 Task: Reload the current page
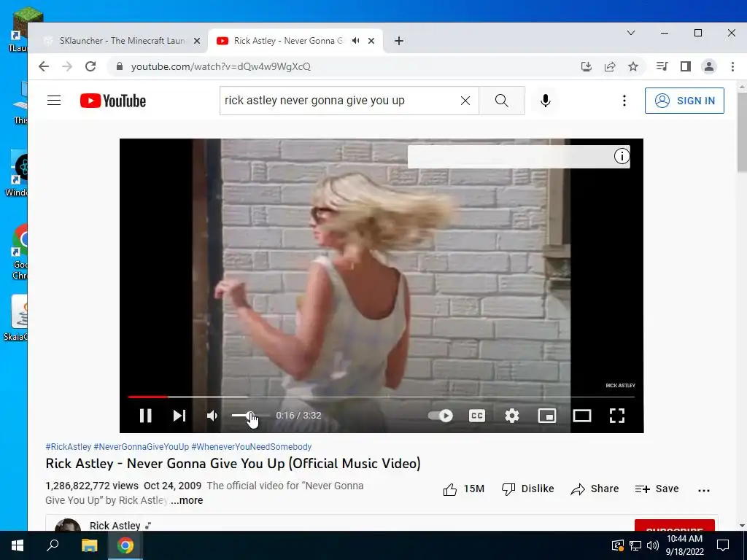[90, 66]
